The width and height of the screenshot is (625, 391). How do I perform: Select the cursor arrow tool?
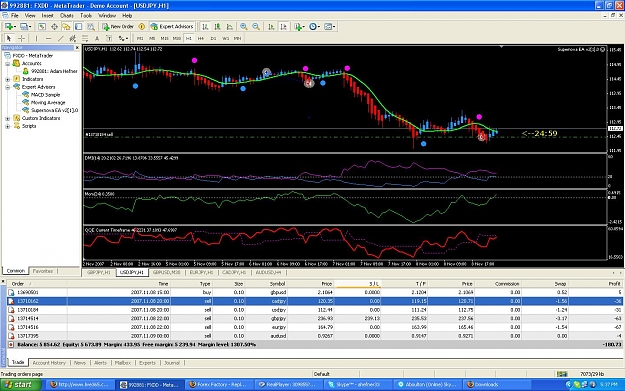point(9,38)
